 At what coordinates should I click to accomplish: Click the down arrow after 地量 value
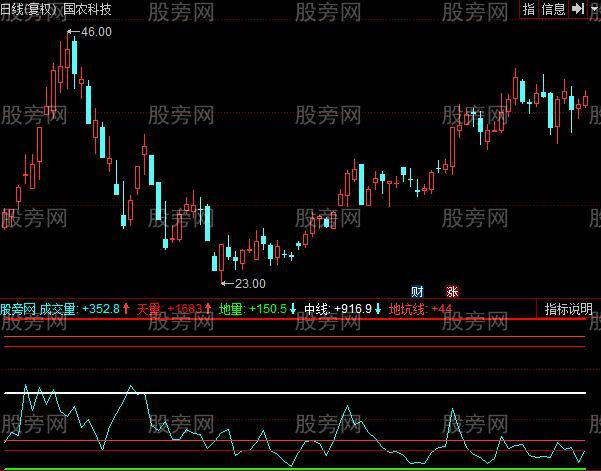(295, 309)
